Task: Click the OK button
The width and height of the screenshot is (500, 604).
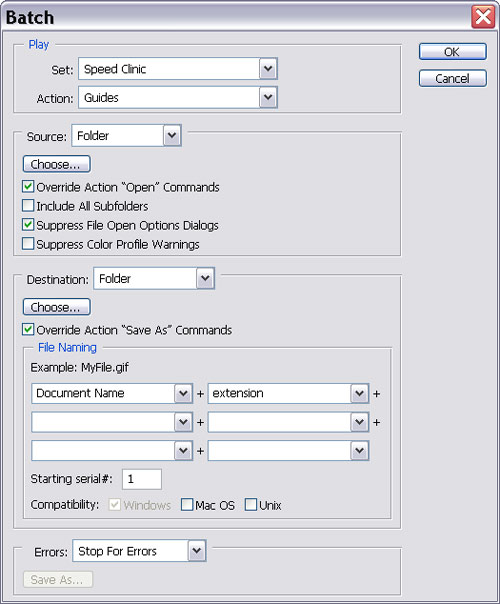Action: tap(453, 52)
